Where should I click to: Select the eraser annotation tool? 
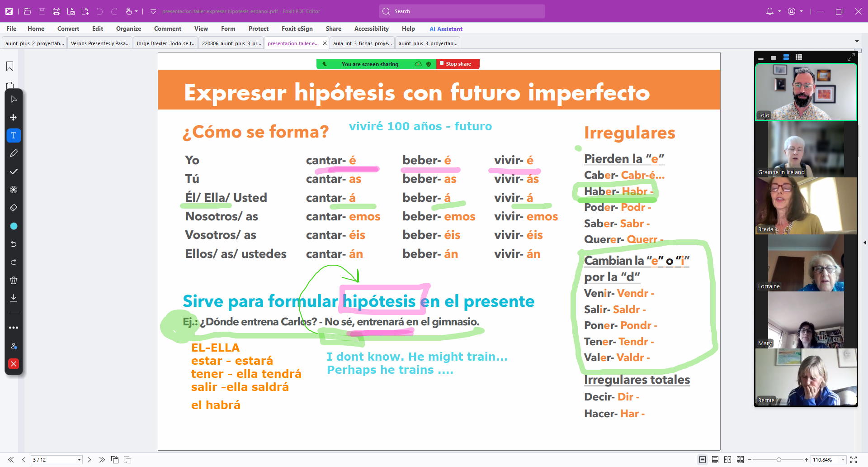[14, 208]
